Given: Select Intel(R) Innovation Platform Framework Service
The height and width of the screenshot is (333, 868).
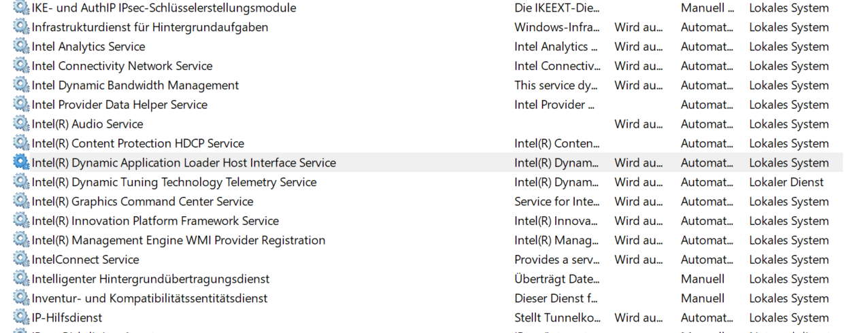Looking at the screenshot, I should click(x=155, y=221).
